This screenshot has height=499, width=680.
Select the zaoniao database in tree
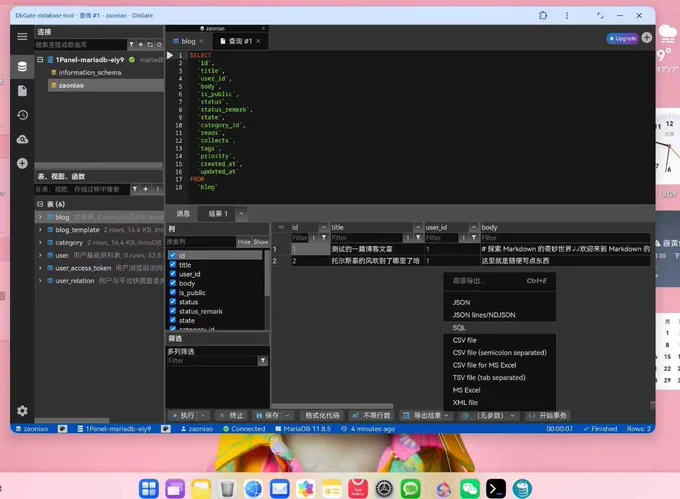point(105,85)
